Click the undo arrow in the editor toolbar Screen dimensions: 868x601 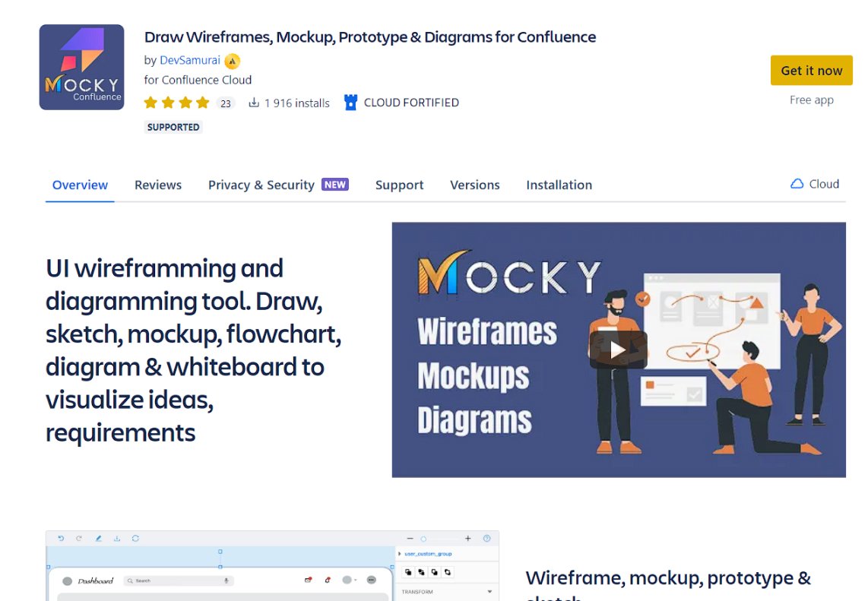tap(61, 538)
